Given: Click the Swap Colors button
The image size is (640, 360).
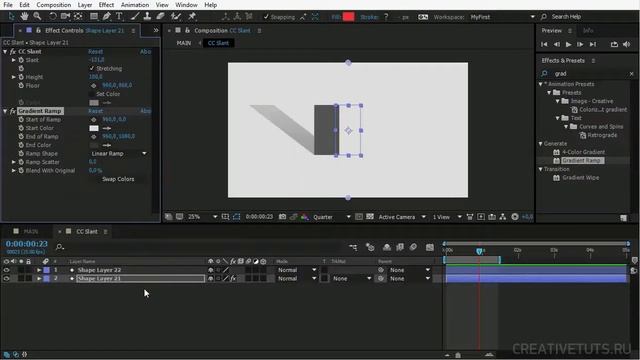Looking at the screenshot, I should tap(118, 179).
